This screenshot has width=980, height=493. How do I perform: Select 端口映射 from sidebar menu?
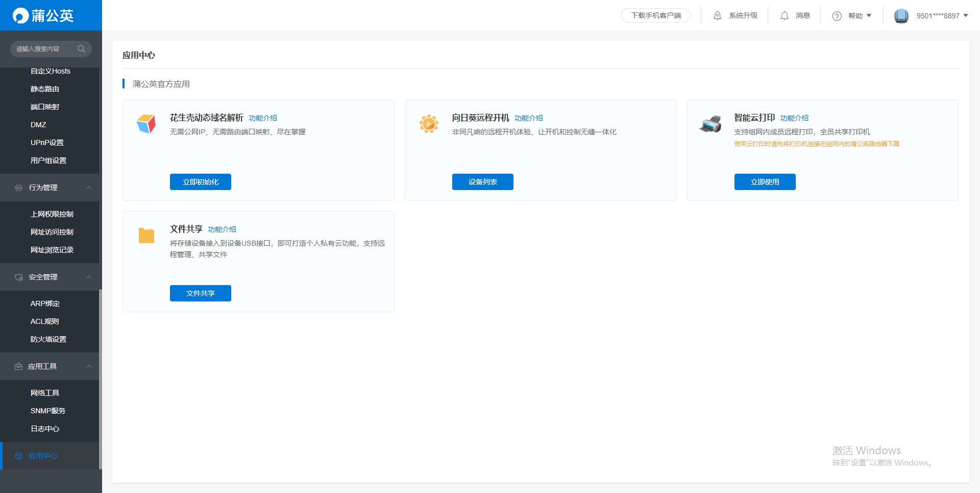tap(45, 107)
